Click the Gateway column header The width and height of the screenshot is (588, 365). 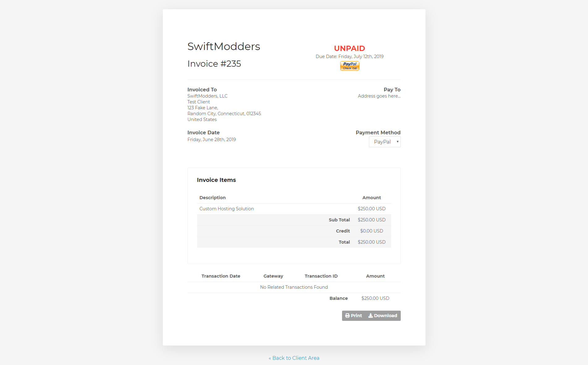coord(273,276)
